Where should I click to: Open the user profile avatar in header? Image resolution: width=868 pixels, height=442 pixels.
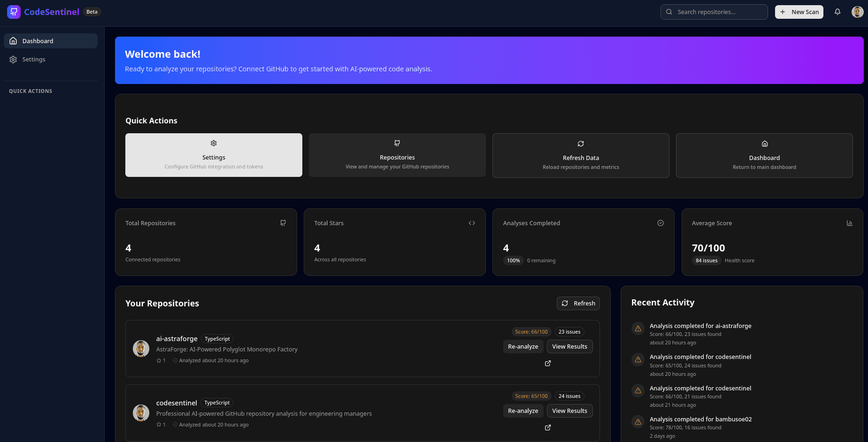pos(858,12)
